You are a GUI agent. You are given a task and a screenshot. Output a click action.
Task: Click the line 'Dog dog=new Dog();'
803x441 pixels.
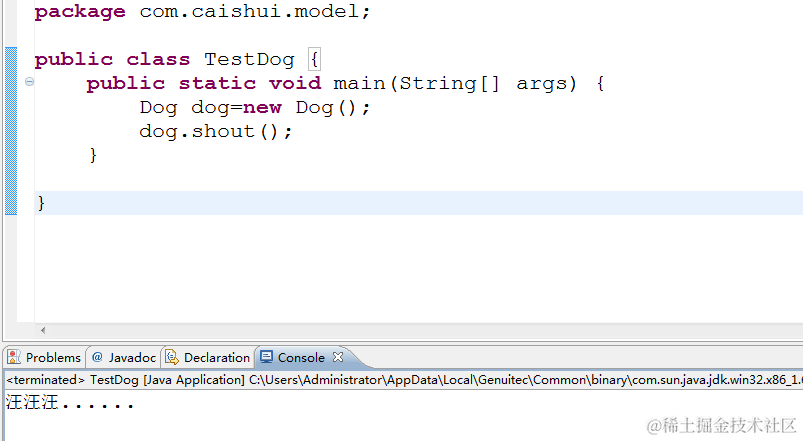tap(255, 108)
